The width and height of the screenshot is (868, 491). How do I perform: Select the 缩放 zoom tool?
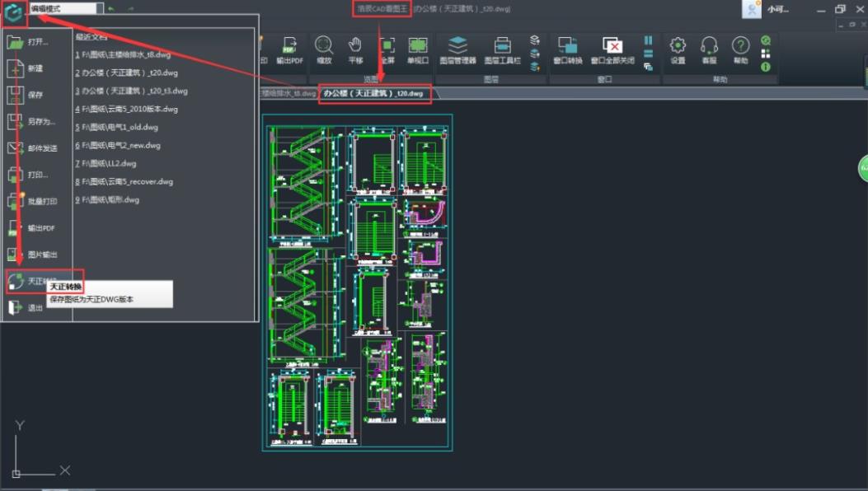[x=324, y=50]
